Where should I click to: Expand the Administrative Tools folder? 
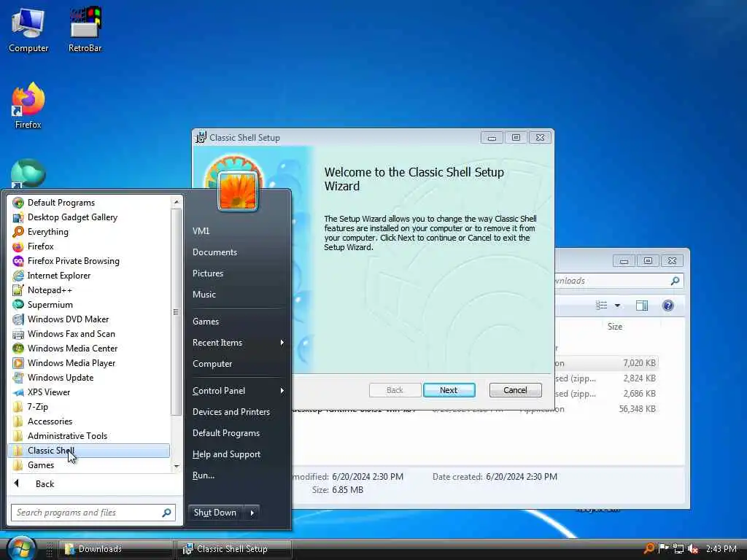(67, 436)
